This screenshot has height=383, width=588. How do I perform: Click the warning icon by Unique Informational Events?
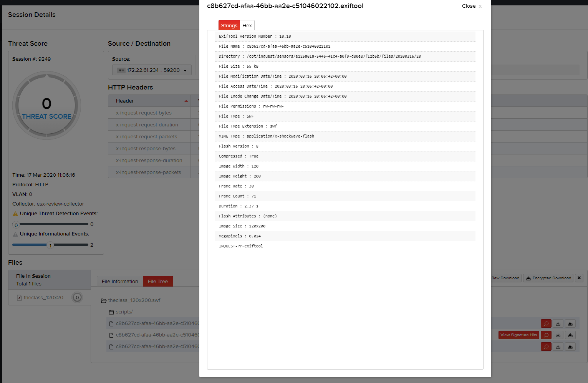[15, 234]
